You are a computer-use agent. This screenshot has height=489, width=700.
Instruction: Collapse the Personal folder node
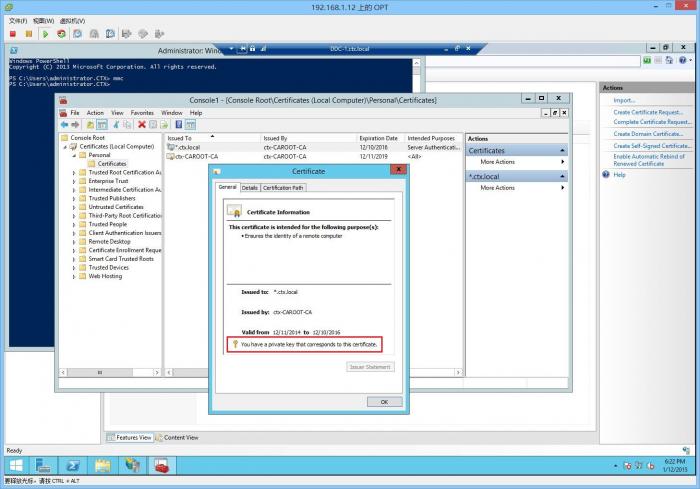pos(74,155)
